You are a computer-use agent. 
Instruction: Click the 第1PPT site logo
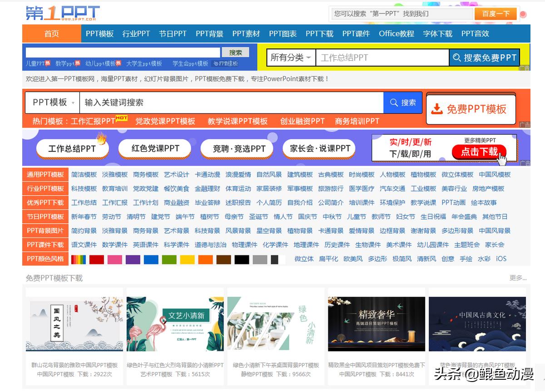tap(63, 13)
